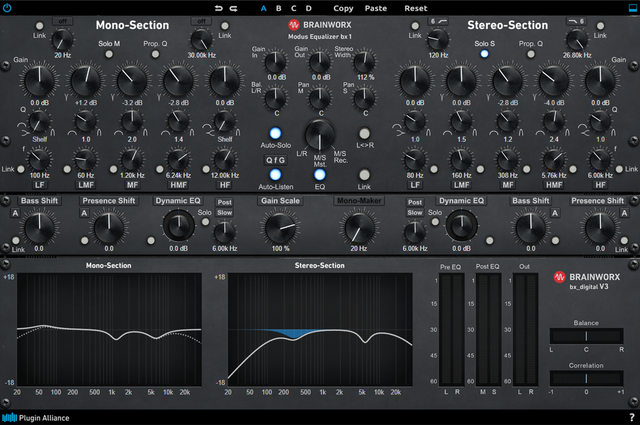This screenshot has height=425, width=640.
Task: Click the Stereo-Section 120 Hz filter slope icon
Action: coord(438,21)
